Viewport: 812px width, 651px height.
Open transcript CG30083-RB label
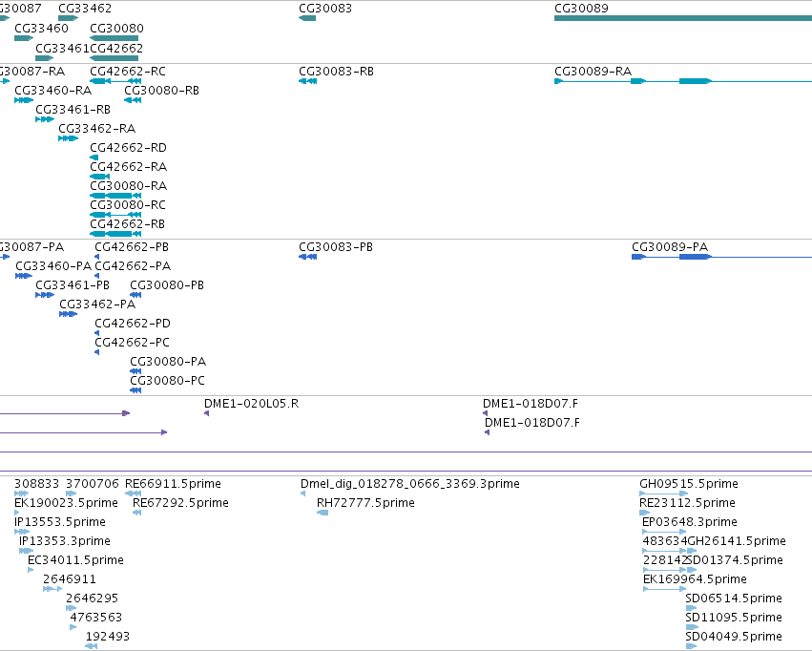336,72
